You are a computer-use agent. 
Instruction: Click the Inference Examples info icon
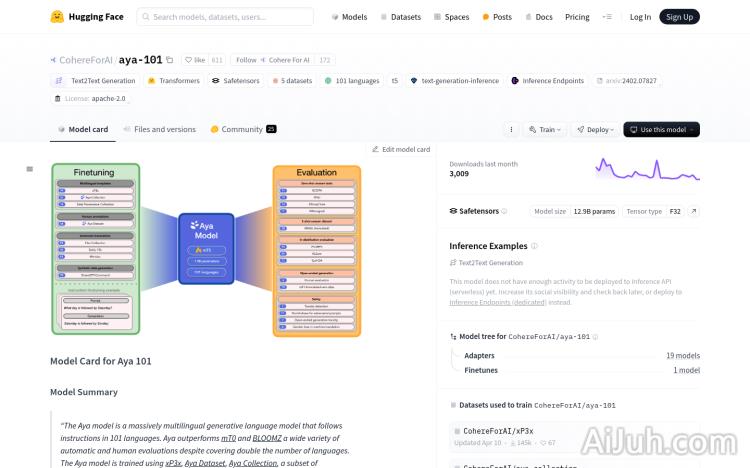[534, 246]
